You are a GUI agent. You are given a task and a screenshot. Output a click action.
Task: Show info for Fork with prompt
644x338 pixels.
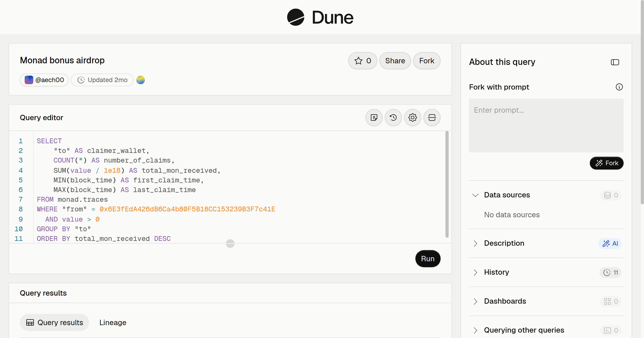point(619,87)
